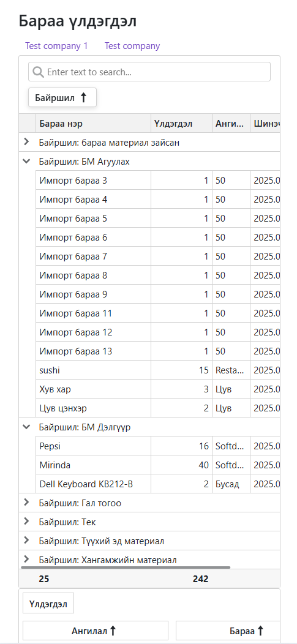Click the Үлдэгдэл button below the grid

click(x=48, y=604)
